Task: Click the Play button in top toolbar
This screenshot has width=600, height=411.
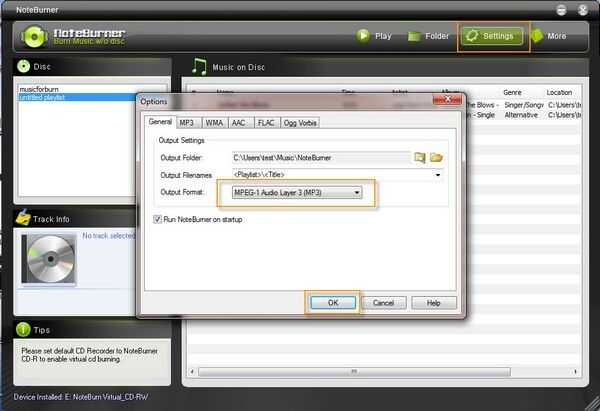Action: 373,36
